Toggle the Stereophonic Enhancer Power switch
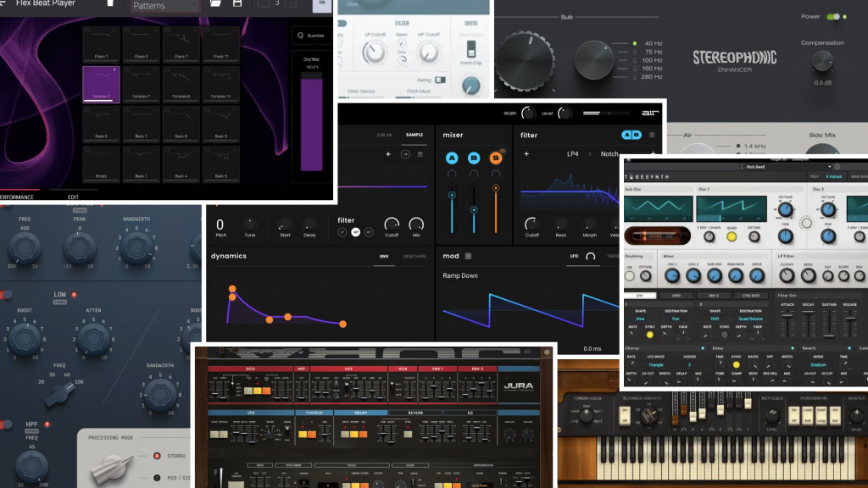 pos(833,17)
